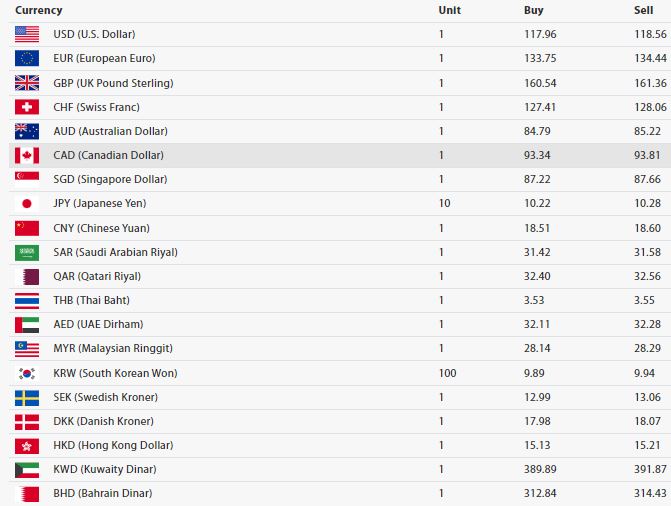Select the CNY (Chinese Yuan) label
This screenshot has height=506, width=671.
pyautogui.click(x=101, y=228)
